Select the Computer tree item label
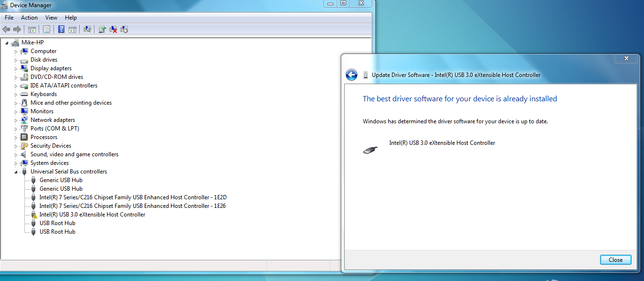 pyautogui.click(x=43, y=51)
